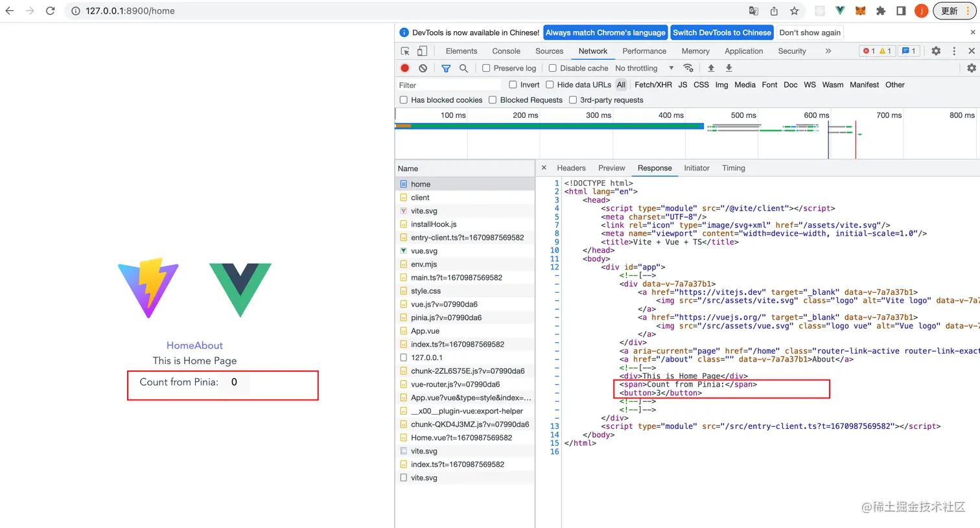980x528 pixels.
Task: Click Always match Chrome's language
Action: pos(605,32)
